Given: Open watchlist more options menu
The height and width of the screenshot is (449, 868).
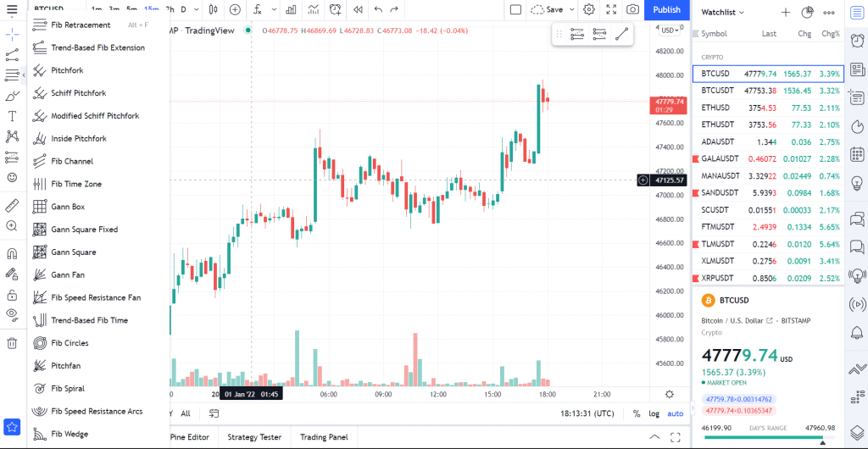Looking at the screenshot, I should pos(829,12).
